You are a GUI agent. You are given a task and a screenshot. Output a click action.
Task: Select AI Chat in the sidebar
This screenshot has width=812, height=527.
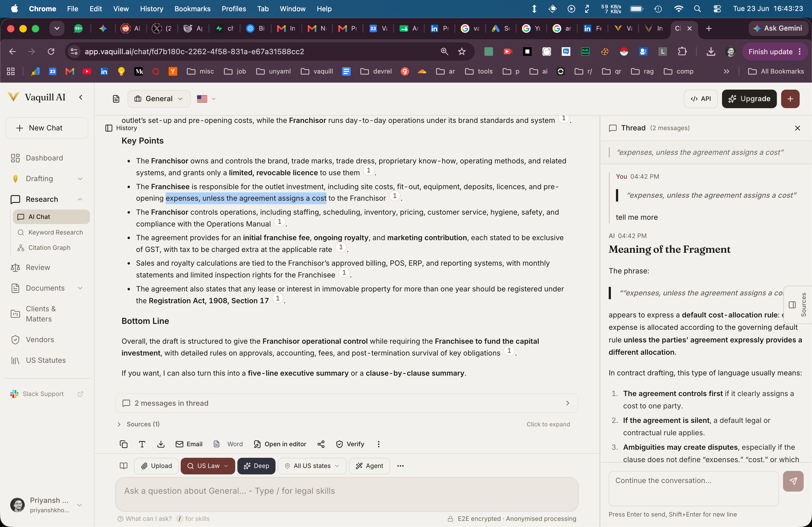click(x=52, y=217)
